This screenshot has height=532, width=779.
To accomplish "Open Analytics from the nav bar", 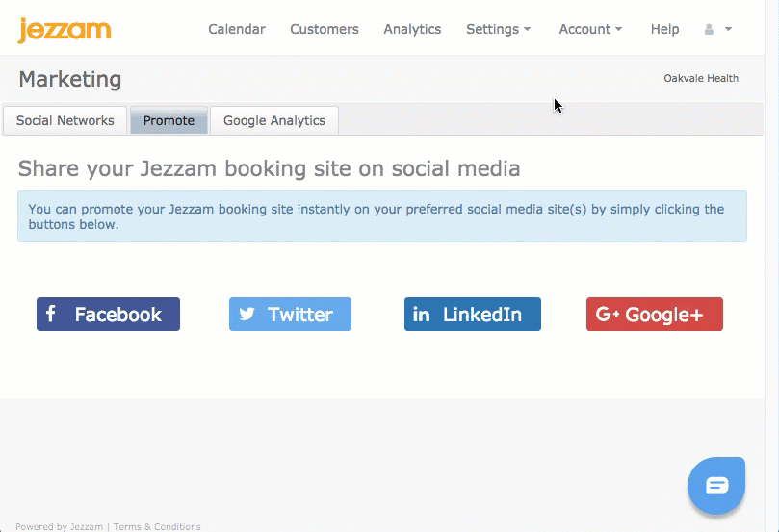I will [412, 29].
